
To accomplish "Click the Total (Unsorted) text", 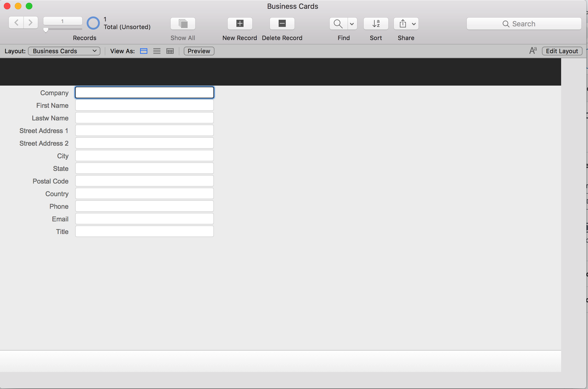I will (127, 27).
